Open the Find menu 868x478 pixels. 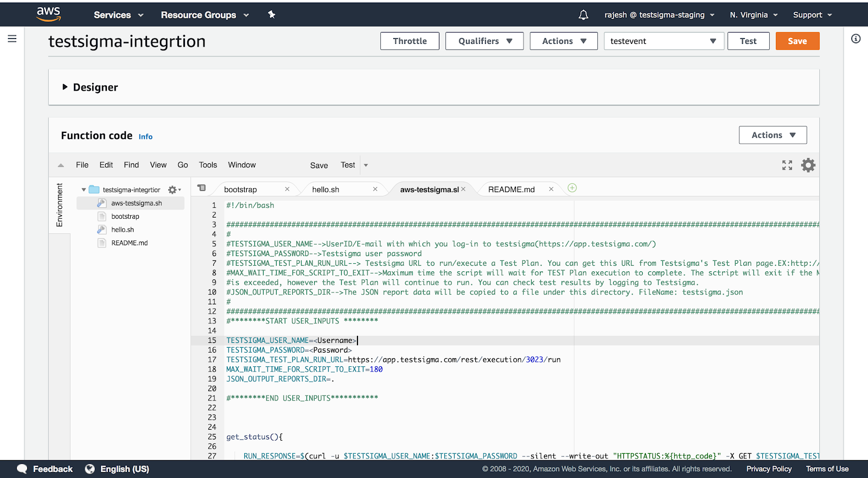click(x=131, y=165)
